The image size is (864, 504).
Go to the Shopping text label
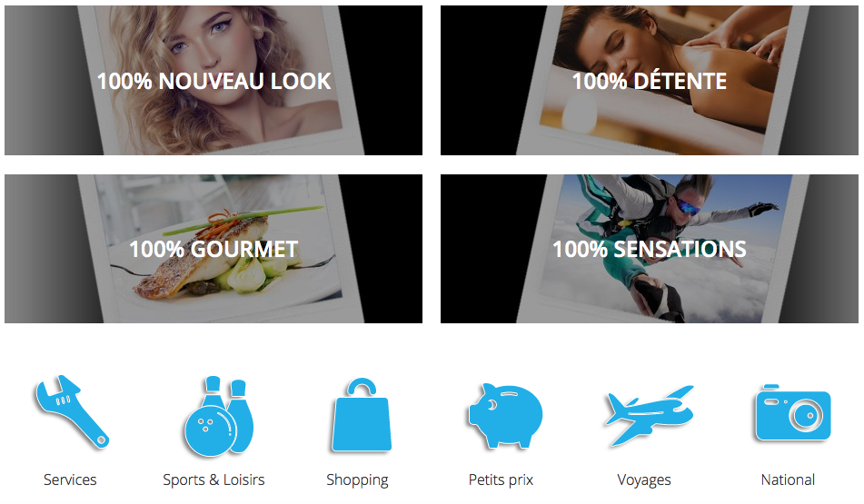[x=357, y=480]
